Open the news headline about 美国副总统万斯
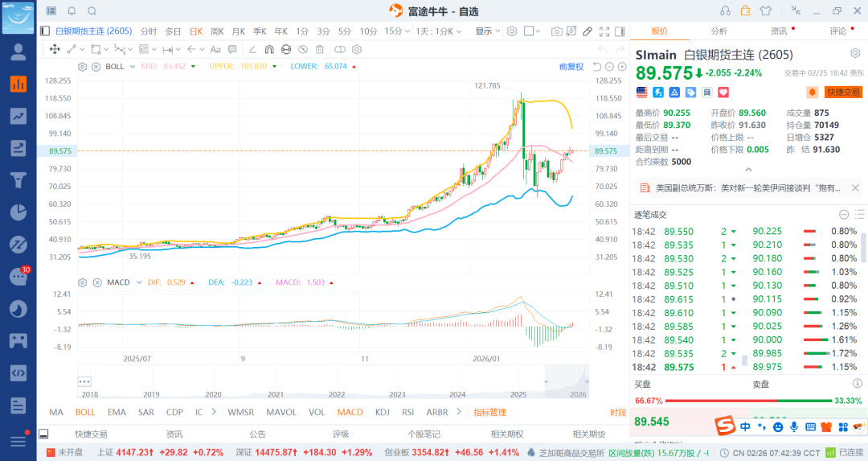Screen dimensions: 868x461 click(748, 187)
